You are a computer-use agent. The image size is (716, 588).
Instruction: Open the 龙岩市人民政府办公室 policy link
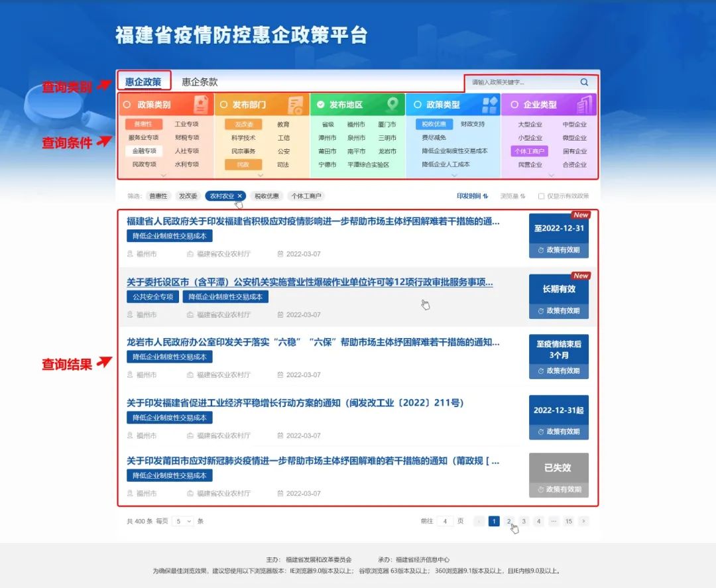coord(313,343)
